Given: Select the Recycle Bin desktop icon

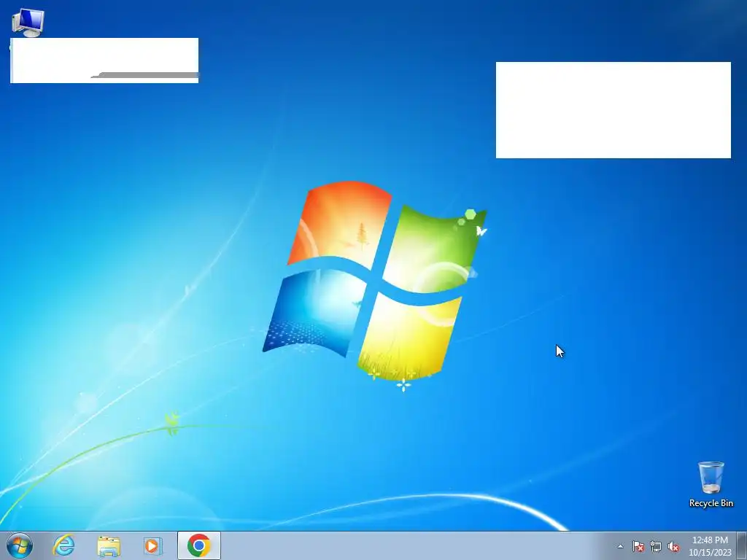Looking at the screenshot, I should (x=711, y=484).
